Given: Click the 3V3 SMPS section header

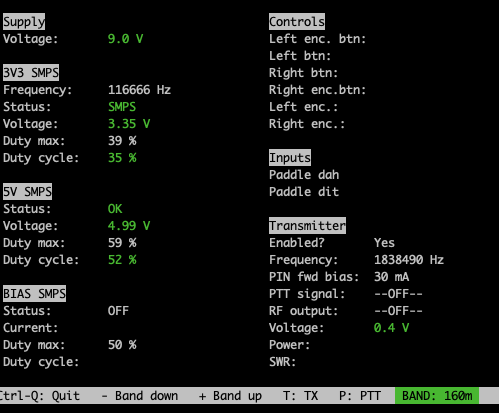Looking at the screenshot, I should 31,73.
